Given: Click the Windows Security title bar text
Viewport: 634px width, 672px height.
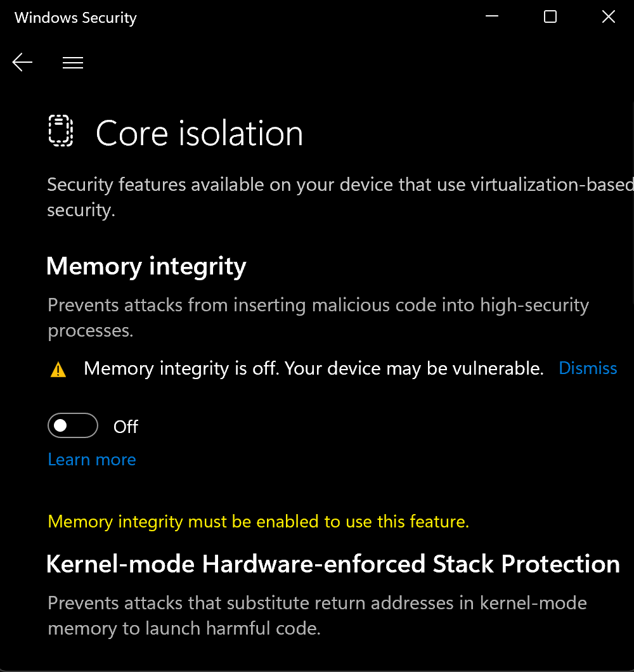Looking at the screenshot, I should coord(75,18).
